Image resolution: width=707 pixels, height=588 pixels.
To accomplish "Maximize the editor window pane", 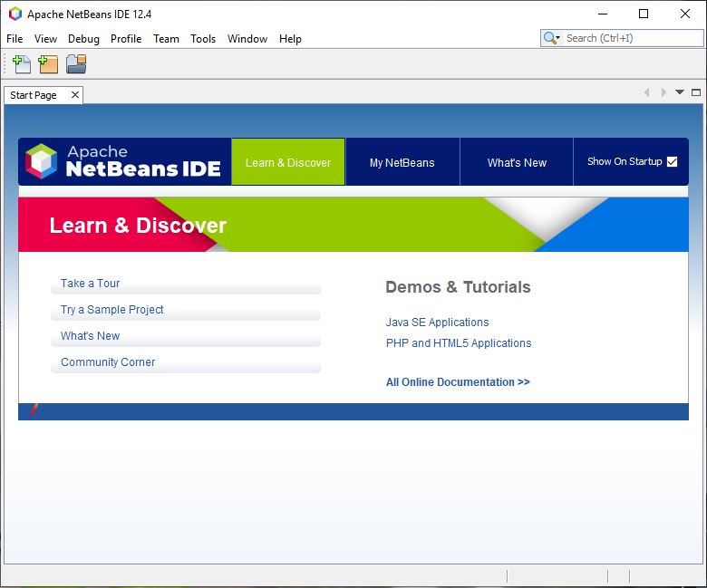I will pos(696,92).
